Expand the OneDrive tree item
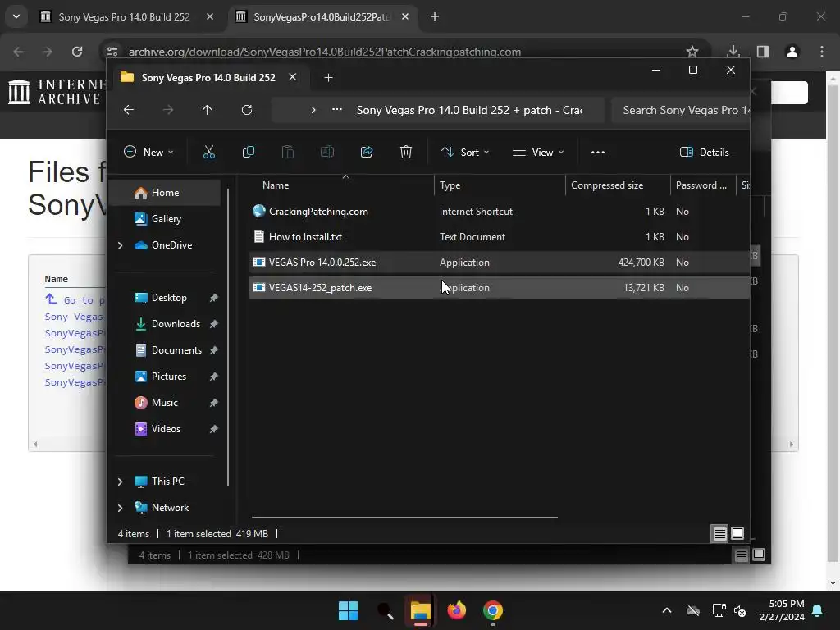840x630 pixels. [x=120, y=245]
